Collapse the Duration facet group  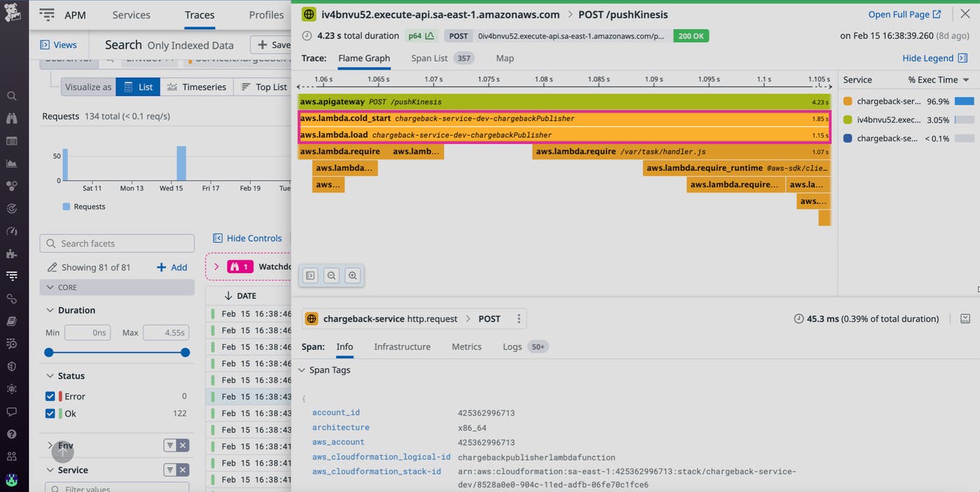point(50,310)
